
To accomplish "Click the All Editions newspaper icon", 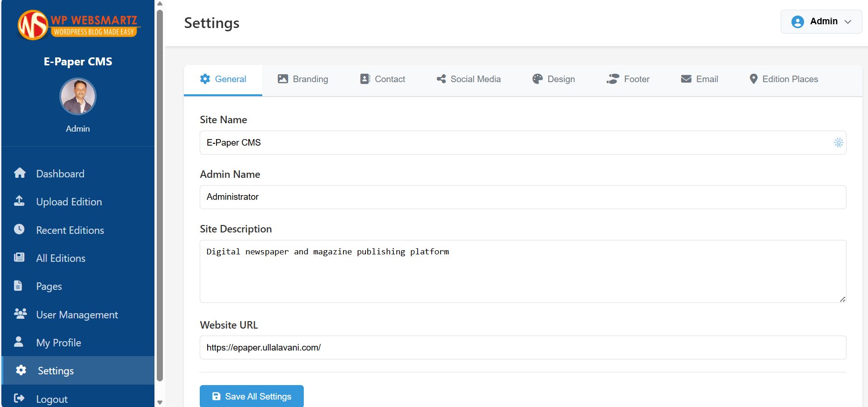I will click(19, 258).
